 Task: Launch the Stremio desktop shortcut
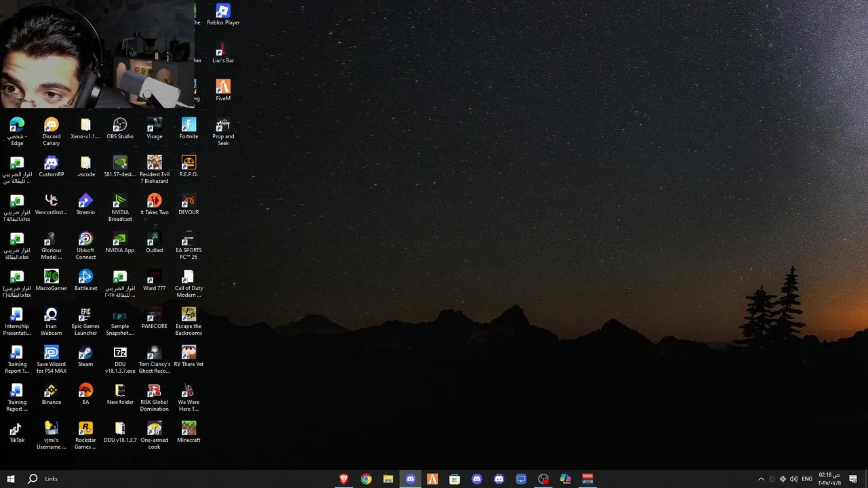(85, 205)
